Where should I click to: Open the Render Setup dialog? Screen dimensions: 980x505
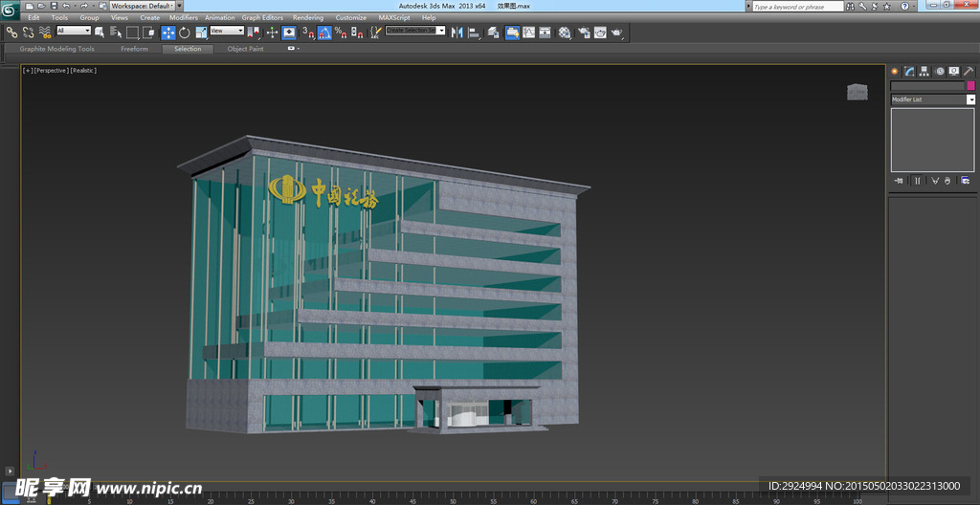[584, 33]
